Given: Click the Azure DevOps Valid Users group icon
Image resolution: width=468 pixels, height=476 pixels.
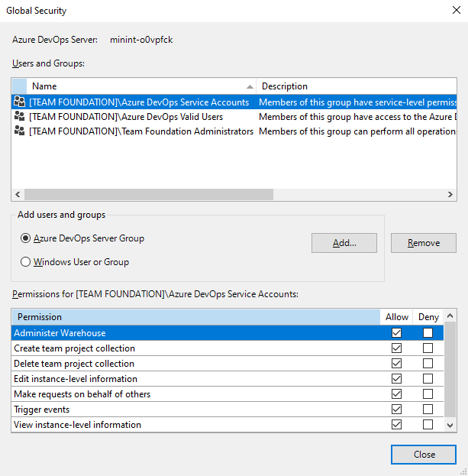Looking at the screenshot, I should click(20, 116).
